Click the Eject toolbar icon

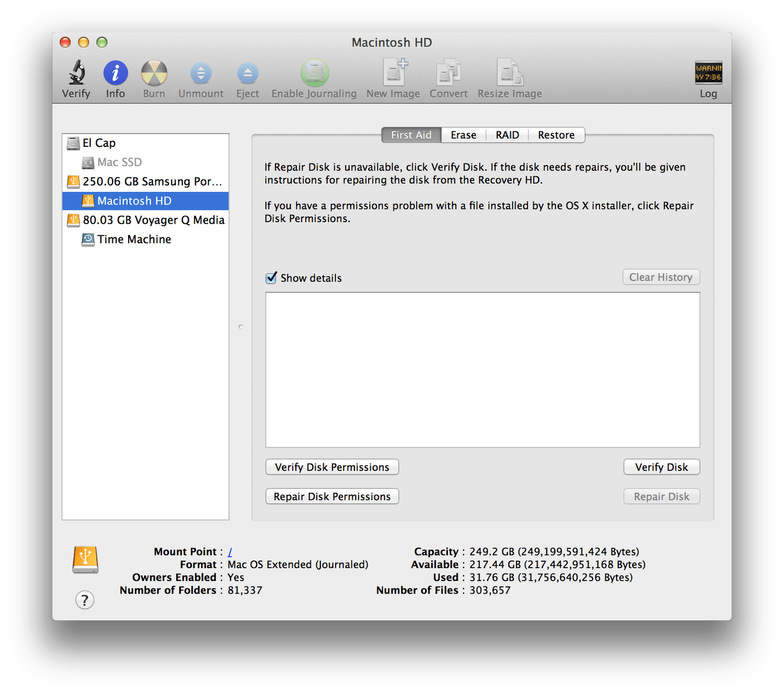(247, 73)
